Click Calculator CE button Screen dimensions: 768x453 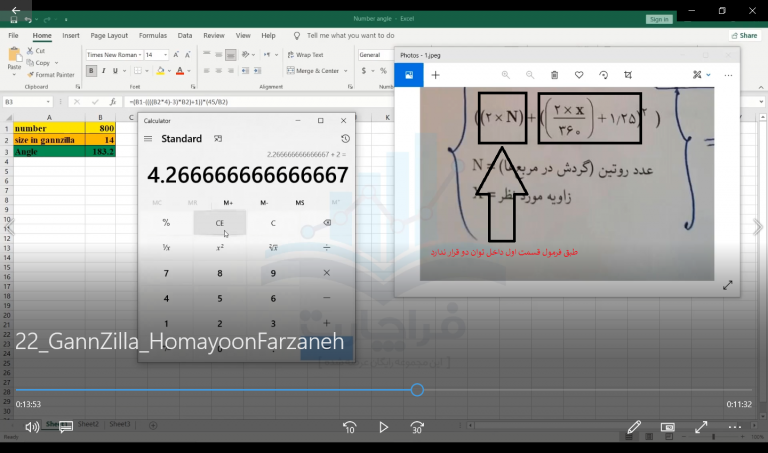tap(219, 223)
